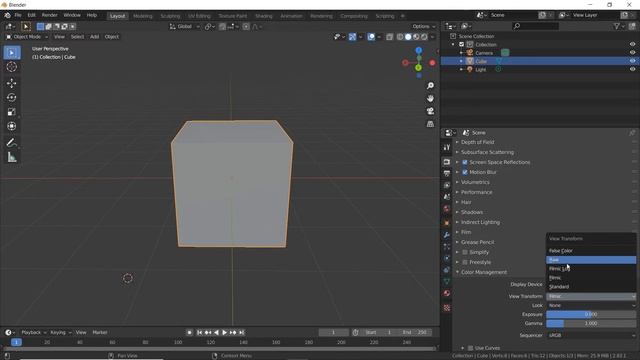Select the Annotate tool
The image size is (640, 360).
[11, 142]
